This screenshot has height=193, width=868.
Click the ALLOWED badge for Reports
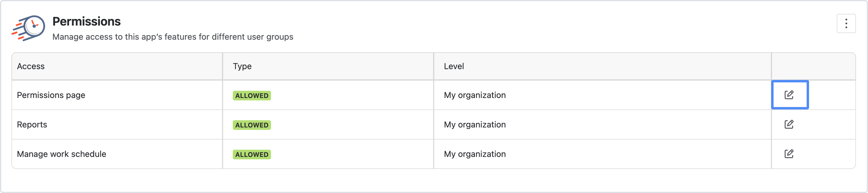point(252,125)
